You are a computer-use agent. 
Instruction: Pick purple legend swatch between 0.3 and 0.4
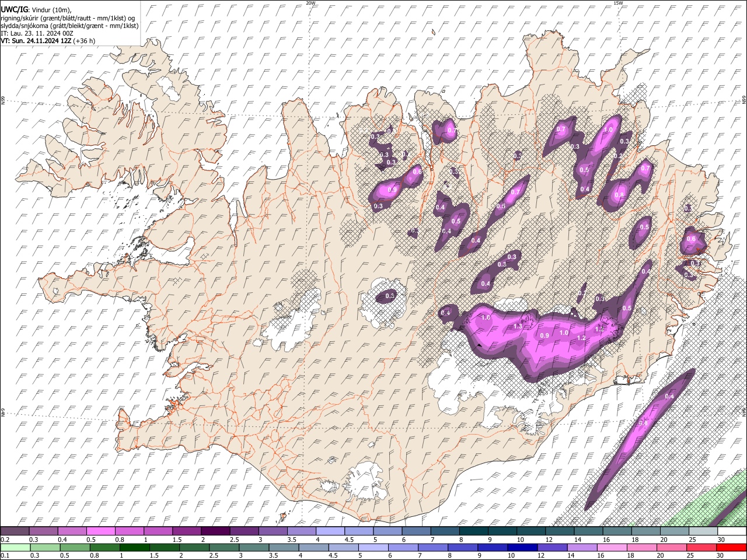pyautogui.click(x=43, y=531)
